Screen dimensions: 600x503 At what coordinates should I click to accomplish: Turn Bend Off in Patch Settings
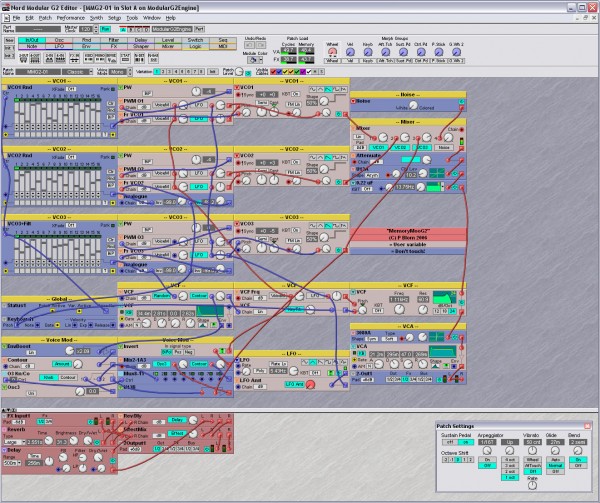click(578, 466)
